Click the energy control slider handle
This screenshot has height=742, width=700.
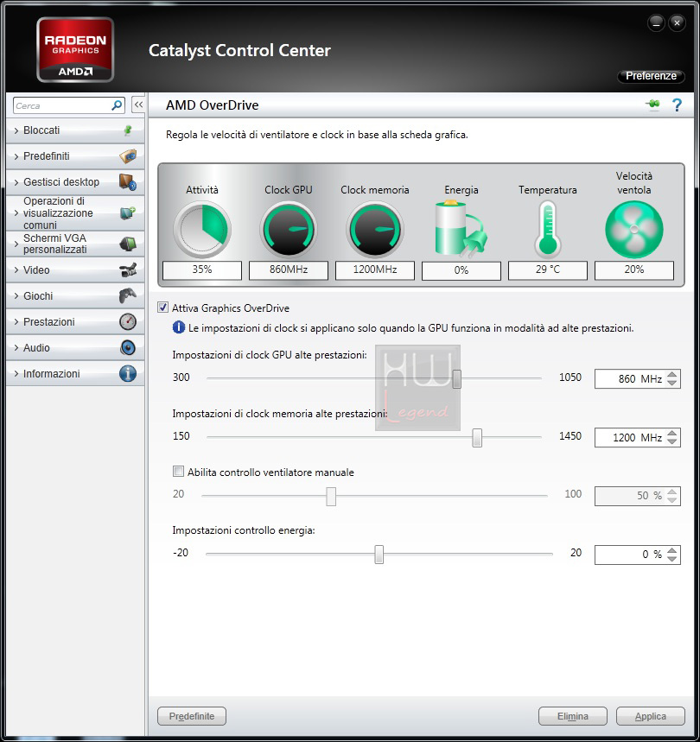[x=379, y=555]
